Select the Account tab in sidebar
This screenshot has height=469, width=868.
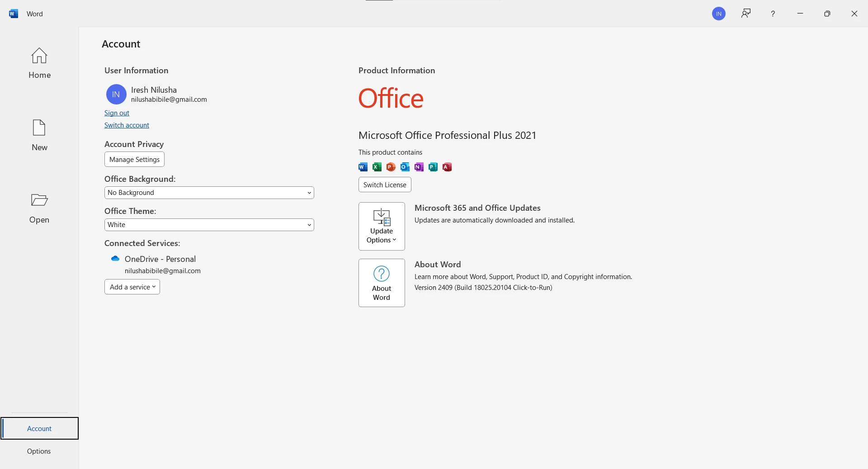(x=39, y=428)
